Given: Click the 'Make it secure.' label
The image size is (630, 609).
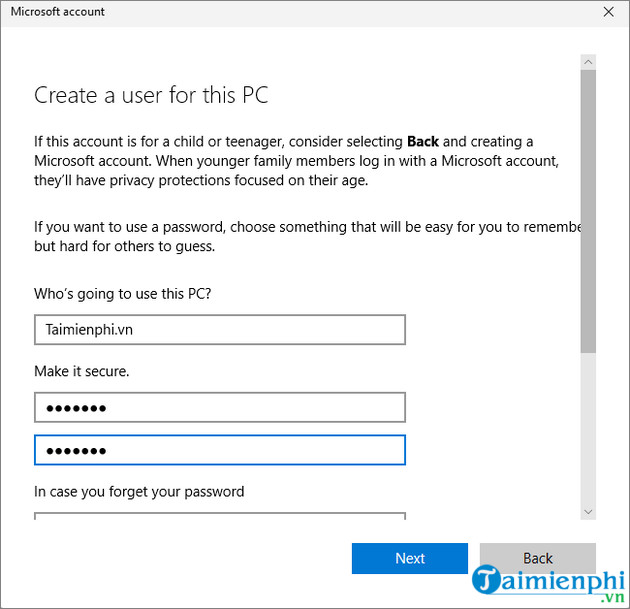Looking at the screenshot, I should click(x=82, y=371).
